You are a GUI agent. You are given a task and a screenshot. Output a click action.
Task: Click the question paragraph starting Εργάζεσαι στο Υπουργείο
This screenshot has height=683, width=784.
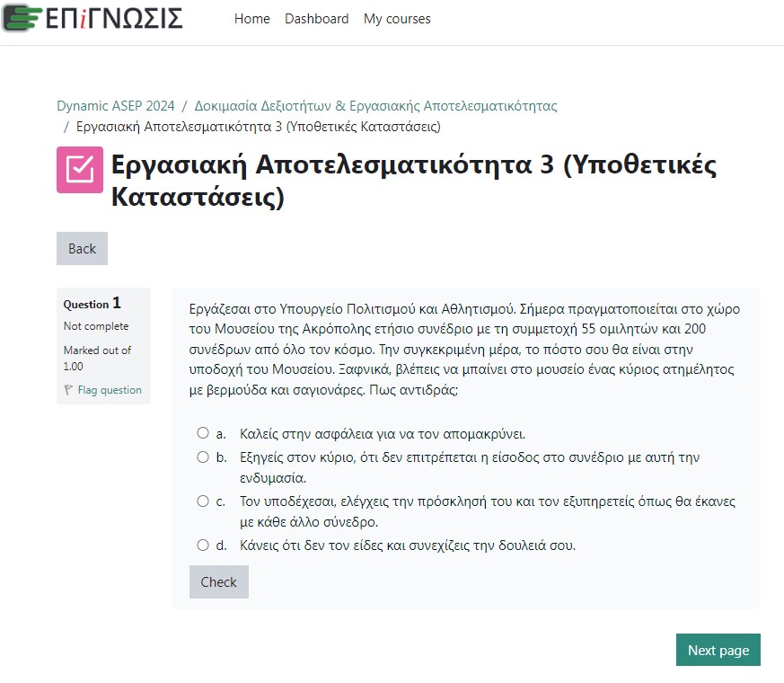(464, 350)
